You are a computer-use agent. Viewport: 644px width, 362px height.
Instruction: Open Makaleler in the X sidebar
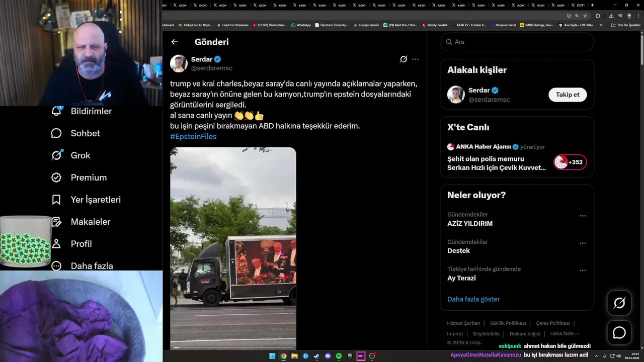pyautogui.click(x=80, y=222)
